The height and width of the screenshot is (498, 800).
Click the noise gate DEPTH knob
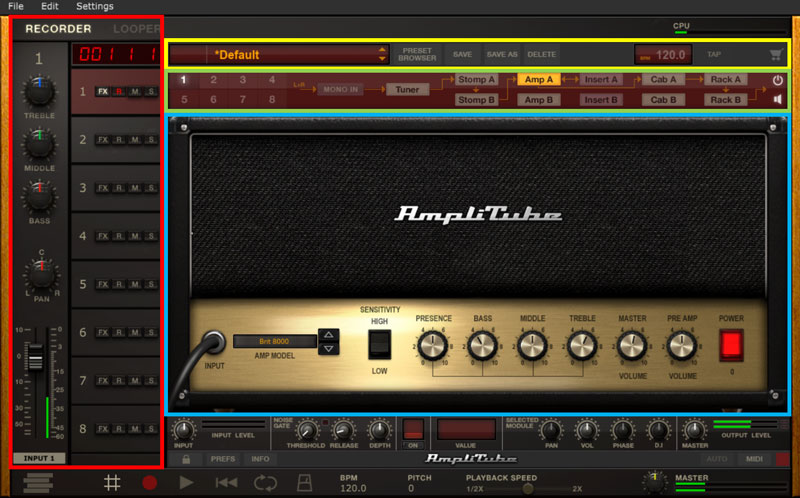[x=379, y=431]
